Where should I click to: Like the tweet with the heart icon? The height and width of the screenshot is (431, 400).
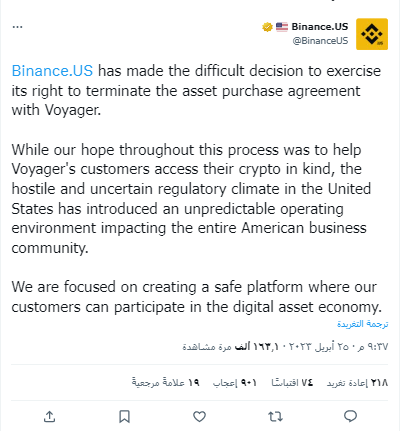tap(200, 416)
